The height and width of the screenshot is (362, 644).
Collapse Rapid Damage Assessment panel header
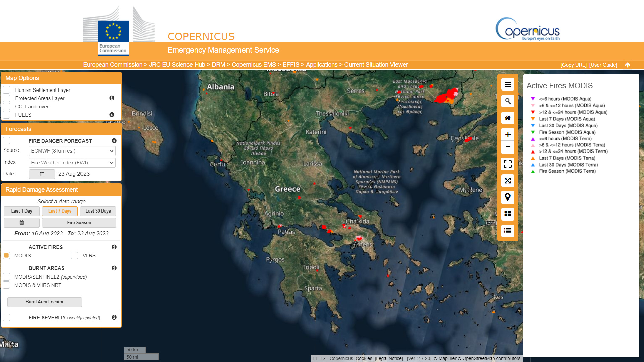61,190
